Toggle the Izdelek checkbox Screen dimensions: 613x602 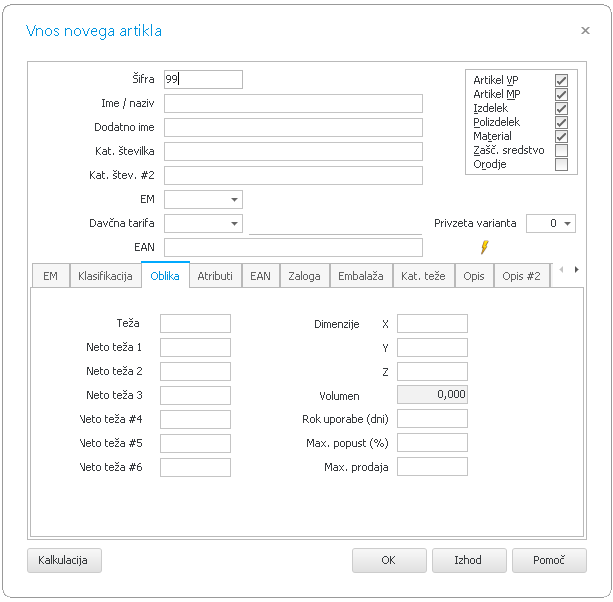click(x=561, y=108)
